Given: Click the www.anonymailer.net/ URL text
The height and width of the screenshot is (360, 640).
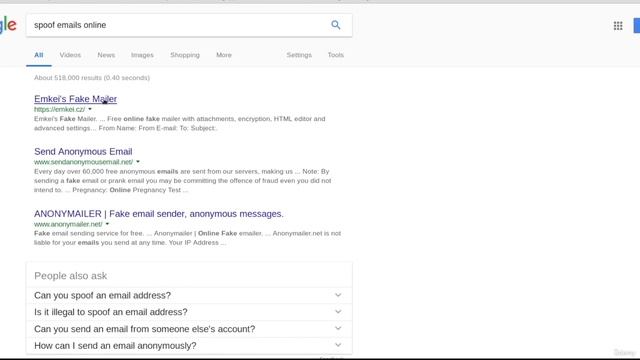Looking at the screenshot, I should click(x=68, y=224).
